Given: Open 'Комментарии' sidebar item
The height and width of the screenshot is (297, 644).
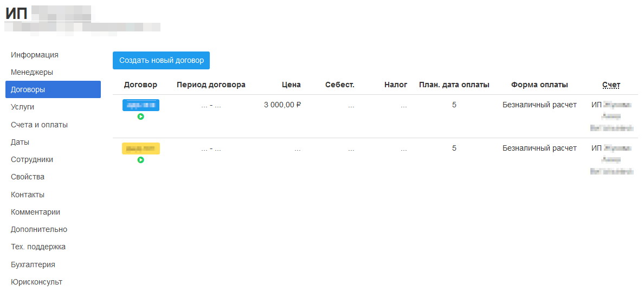Looking at the screenshot, I should 35,212.
